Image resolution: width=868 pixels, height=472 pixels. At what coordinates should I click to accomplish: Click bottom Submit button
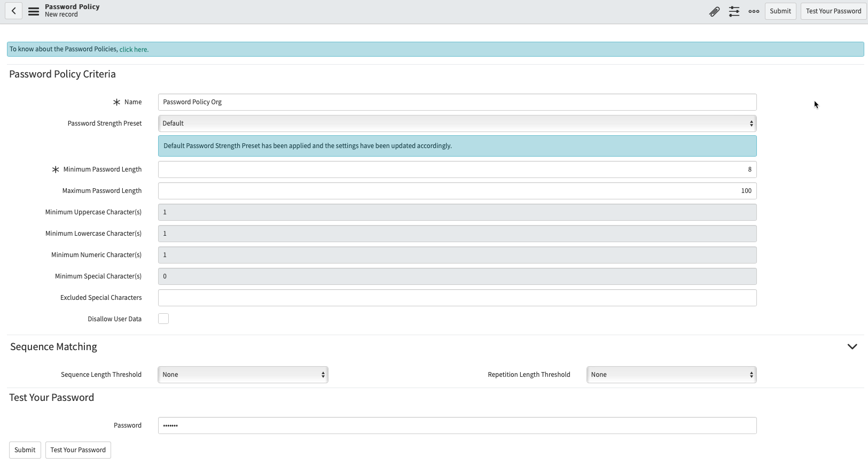[x=25, y=450]
